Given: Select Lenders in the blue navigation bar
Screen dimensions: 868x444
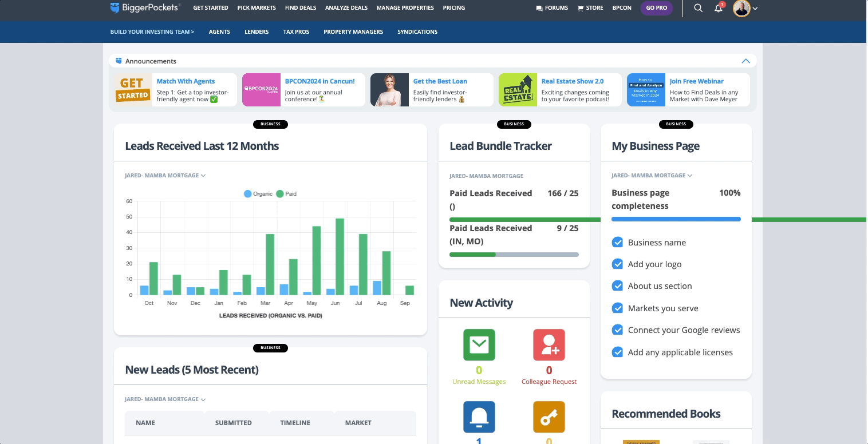Looking at the screenshot, I should [x=256, y=32].
